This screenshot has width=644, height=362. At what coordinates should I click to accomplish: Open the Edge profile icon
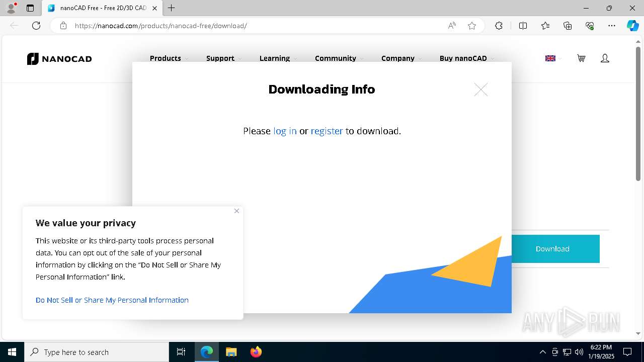(x=11, y=8)
